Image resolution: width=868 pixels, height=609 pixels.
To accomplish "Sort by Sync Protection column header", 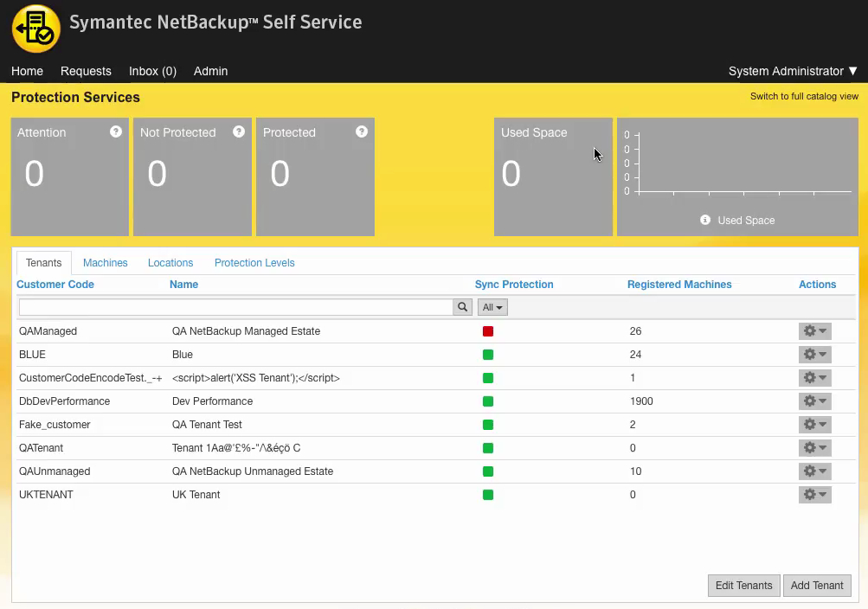I will (514, 285).
